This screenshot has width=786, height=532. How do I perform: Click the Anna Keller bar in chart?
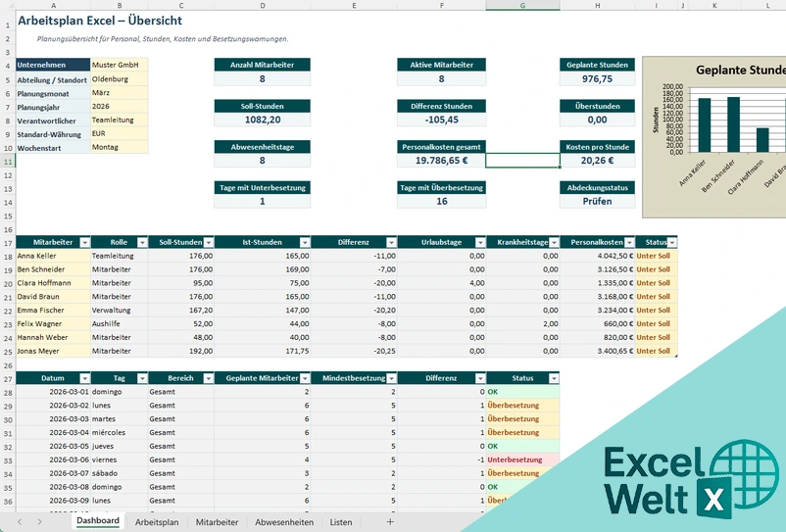click(x=705, y=125)
